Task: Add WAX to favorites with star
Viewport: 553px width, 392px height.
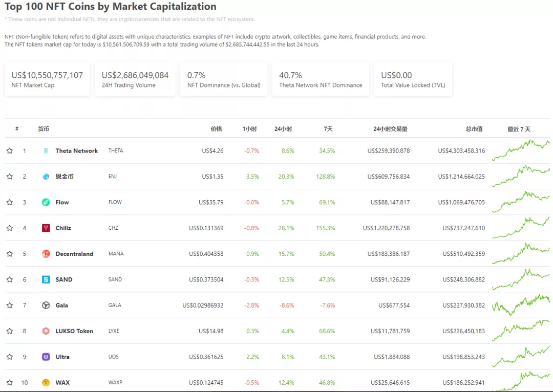Action: [10, 383]
